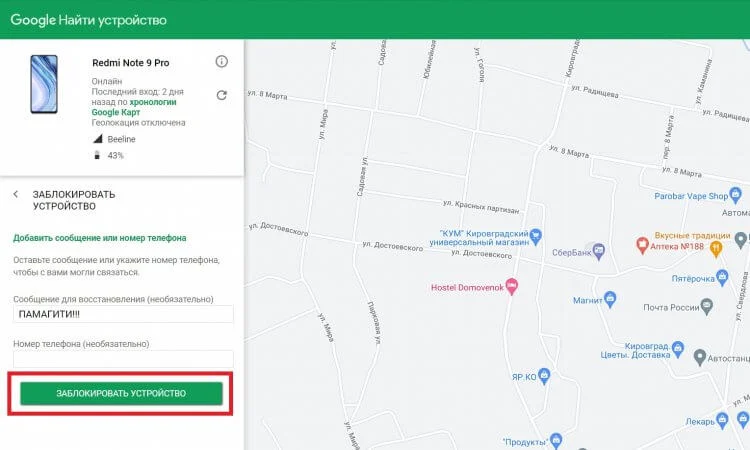Focus the Номер телефона input field
This screenshot has width=750, height=450.
tap(123, 358)
